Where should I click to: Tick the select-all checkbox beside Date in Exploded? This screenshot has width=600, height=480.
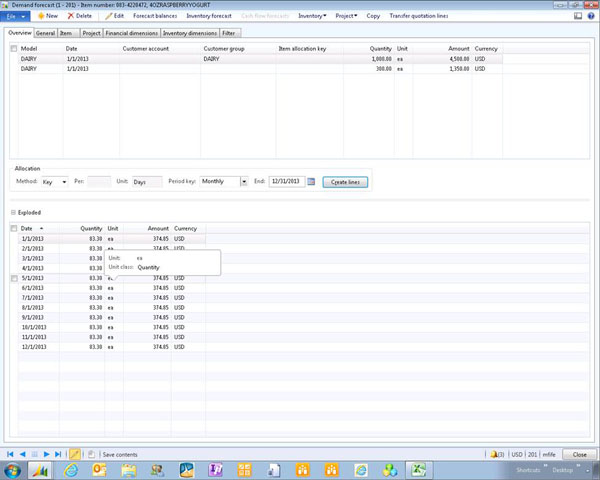point(14,229)
